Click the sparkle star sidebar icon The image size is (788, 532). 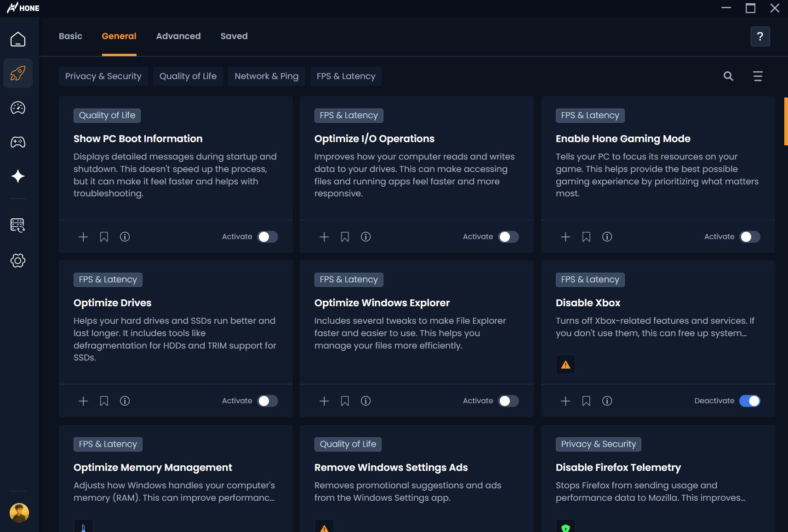click(x=18, y=176)
